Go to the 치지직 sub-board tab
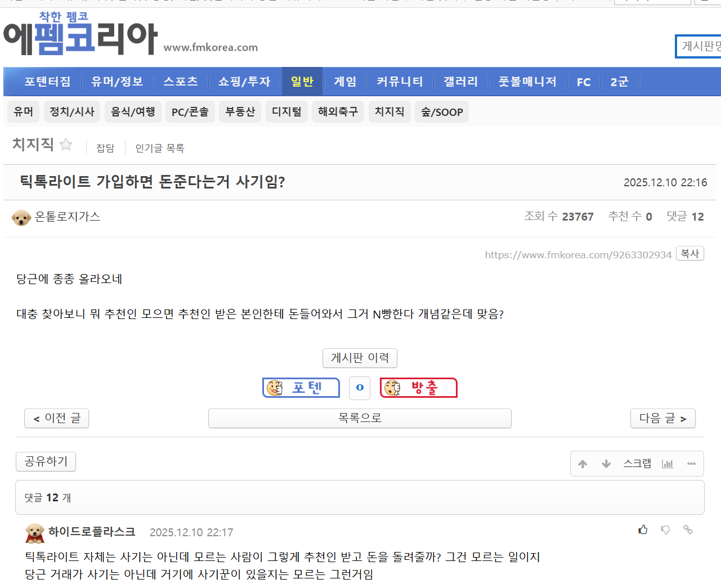The image size is (721, 588). click(389, 112)
